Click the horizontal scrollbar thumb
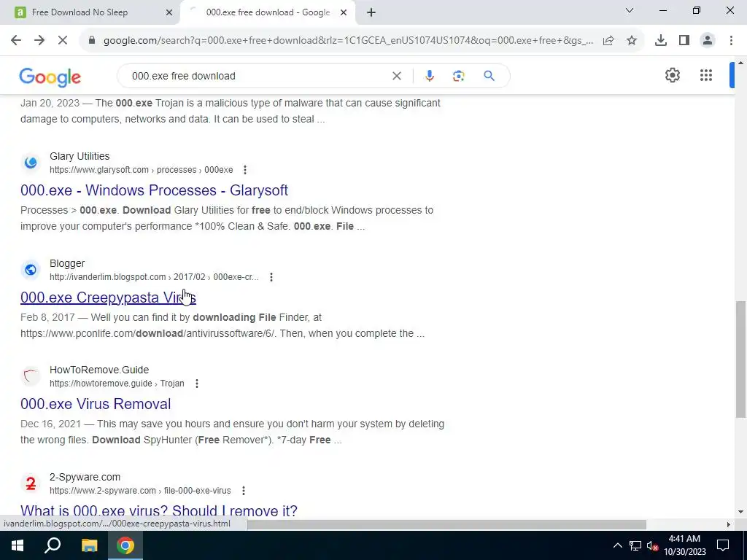 pyautogui.click(x=446, y=524)
